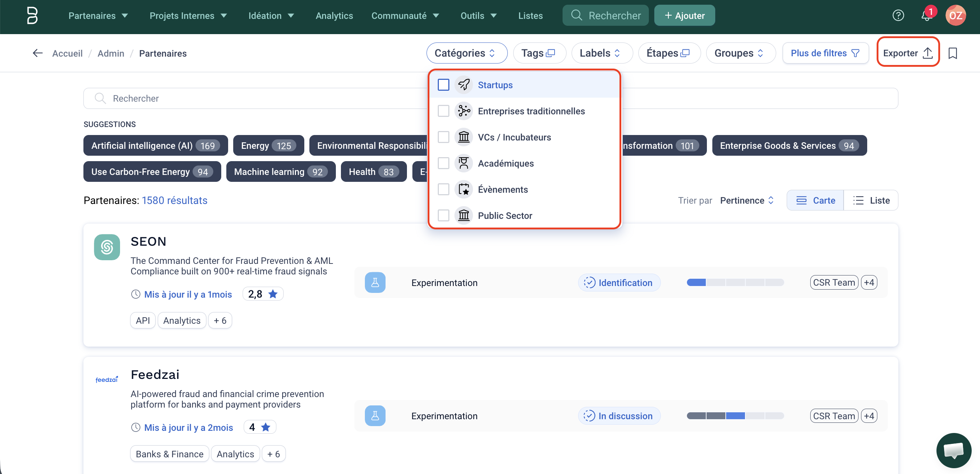Tick the Startups checkbox
Image resolution: width=980 pixels, height=474 pixels.
(443, 85)
